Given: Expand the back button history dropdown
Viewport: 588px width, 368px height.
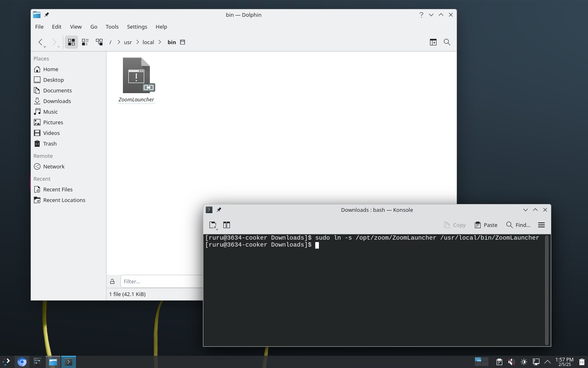Looking at the screenshot, I should tap(45, 47).
